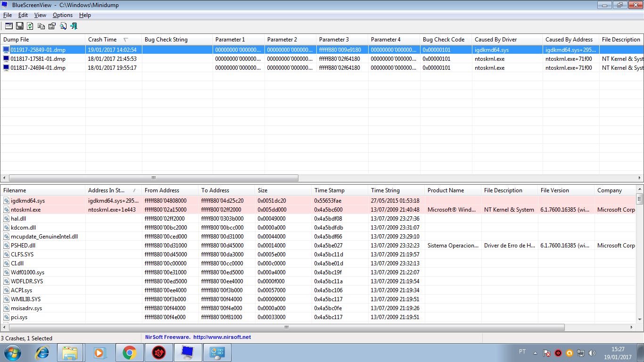The image size is (644, 362).
Task: Copy selected items via toolbar icon
Action: point(41,26)
